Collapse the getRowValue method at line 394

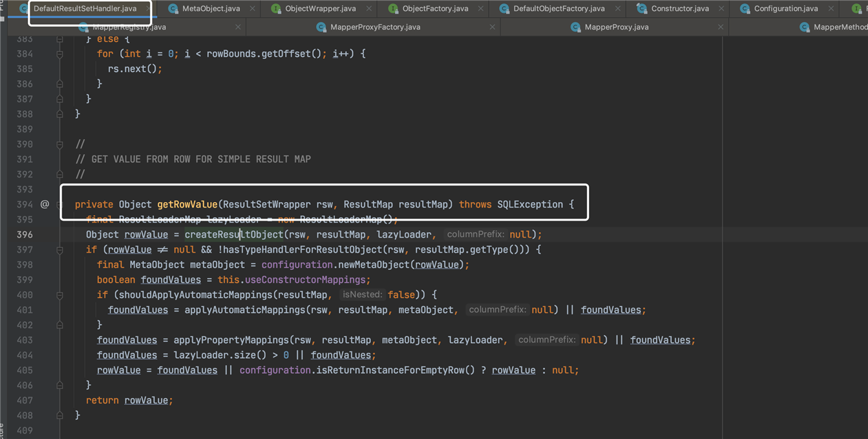(60, 204)
